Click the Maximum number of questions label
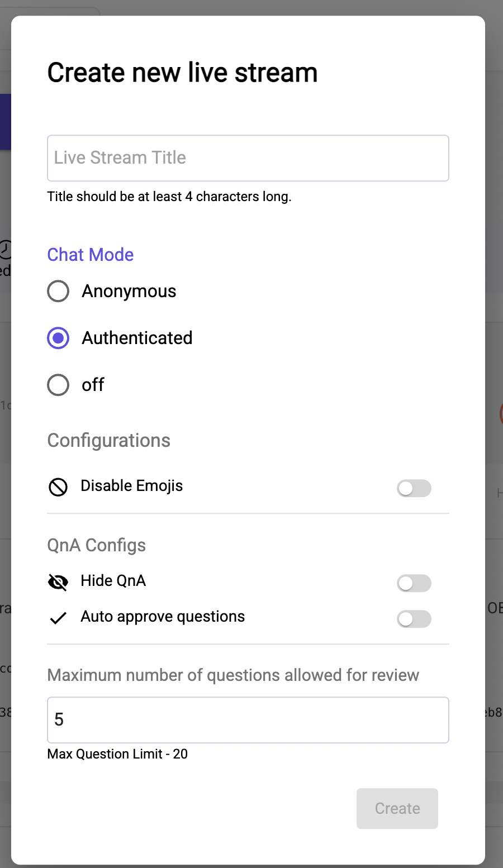Image resolution: width=503 pixels, height=868 pixels. (233, 675)
